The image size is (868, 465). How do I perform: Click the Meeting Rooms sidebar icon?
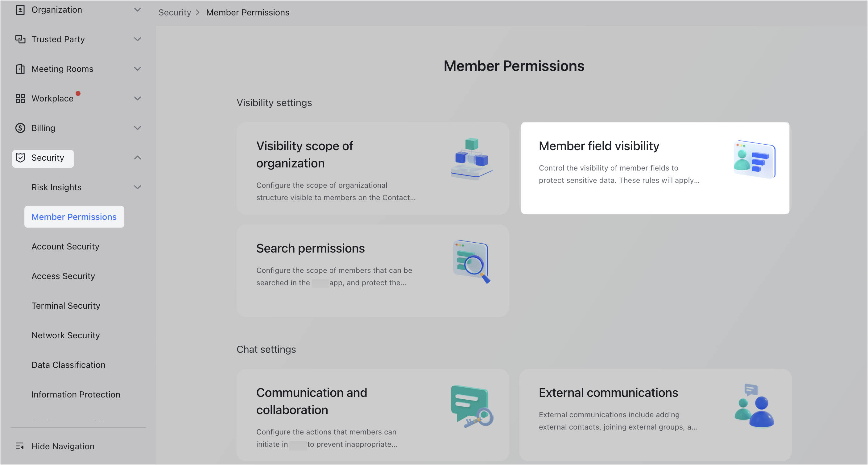pos(20,69)
